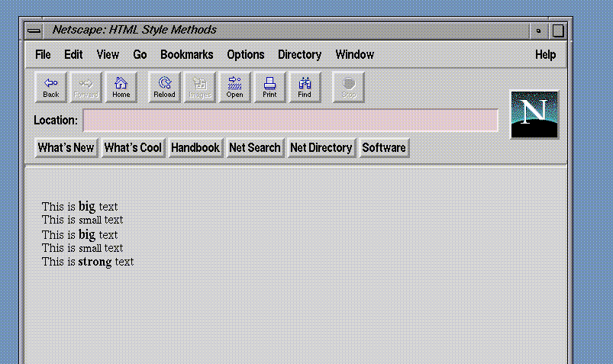Screen dimensions: 613x364
Task: Click the Images toolbar icon
Action: pos(200,87)
